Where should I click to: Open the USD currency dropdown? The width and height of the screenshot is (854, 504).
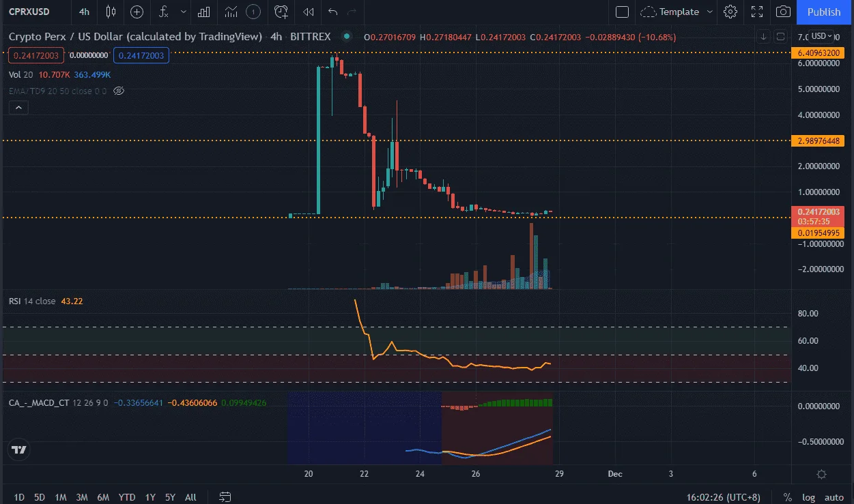821,36
